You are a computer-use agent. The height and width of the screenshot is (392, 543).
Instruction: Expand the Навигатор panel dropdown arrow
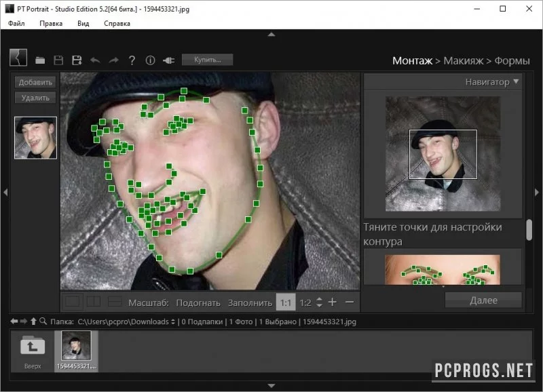pyautogui.click(x=516, y=81)
